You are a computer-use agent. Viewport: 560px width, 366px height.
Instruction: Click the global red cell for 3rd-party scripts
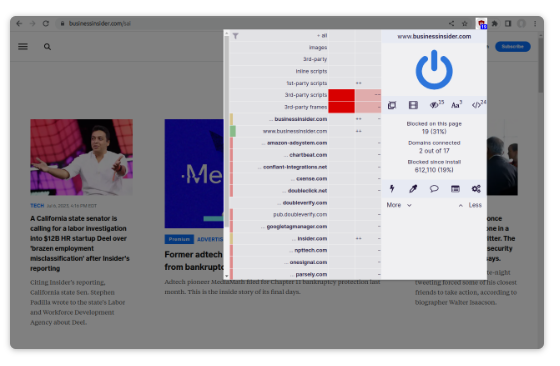(x=341, y=95)
